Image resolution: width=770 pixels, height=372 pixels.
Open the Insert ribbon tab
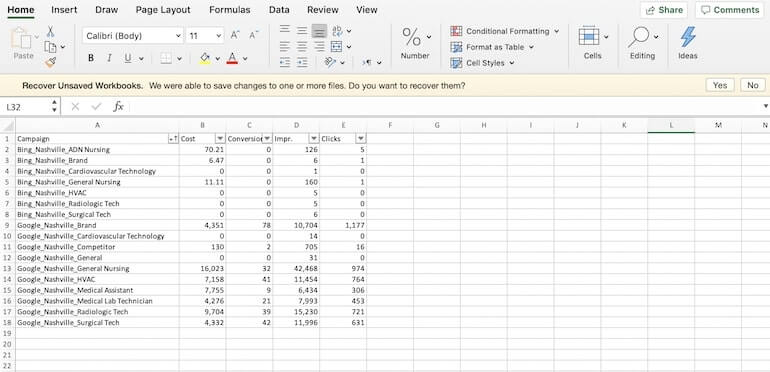coord(64,10)
